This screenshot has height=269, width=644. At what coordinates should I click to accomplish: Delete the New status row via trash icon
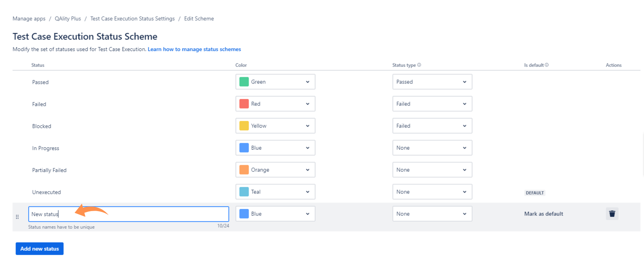612,214
